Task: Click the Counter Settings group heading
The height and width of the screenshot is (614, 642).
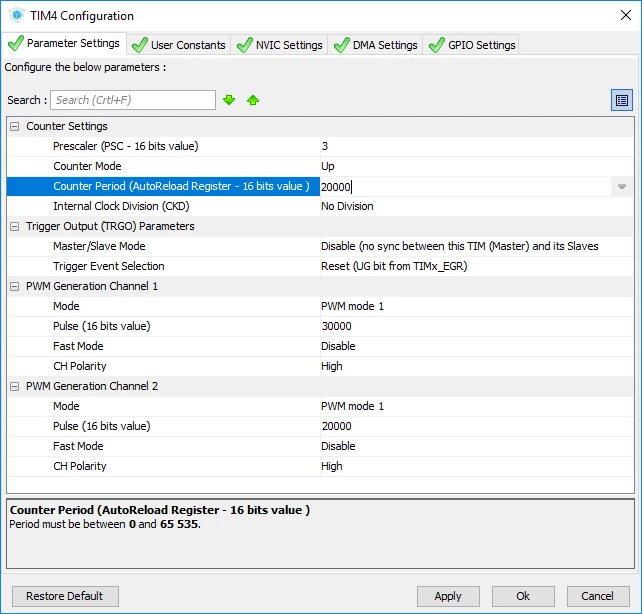Action: point(67,126)
